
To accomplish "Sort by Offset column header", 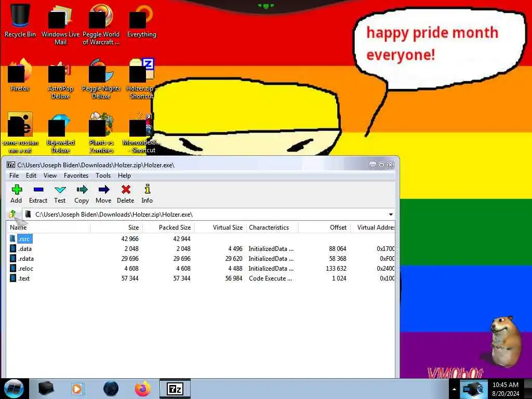I will point(324,228).
